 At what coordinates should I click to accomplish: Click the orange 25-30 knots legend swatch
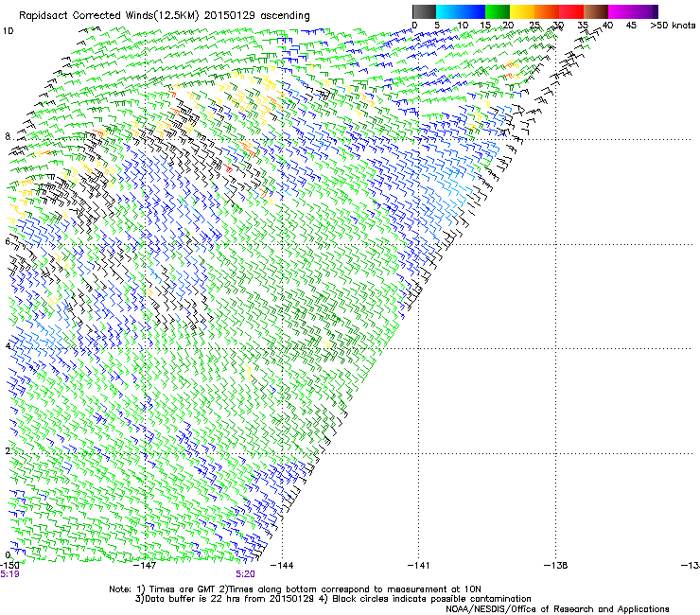point(547,11)
